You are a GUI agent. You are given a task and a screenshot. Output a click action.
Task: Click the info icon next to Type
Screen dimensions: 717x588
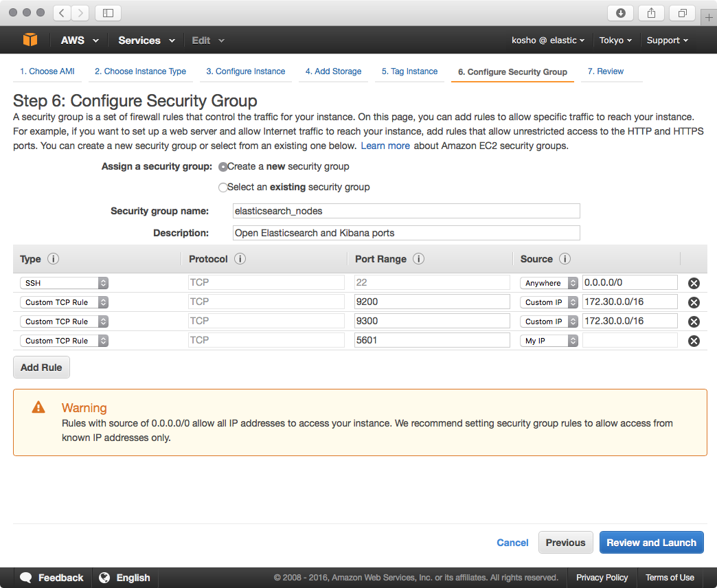53,259
